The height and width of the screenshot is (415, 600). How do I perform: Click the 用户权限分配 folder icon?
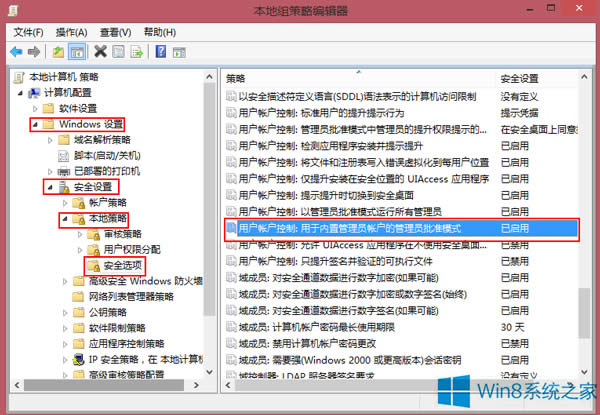[x=94, y=250]
